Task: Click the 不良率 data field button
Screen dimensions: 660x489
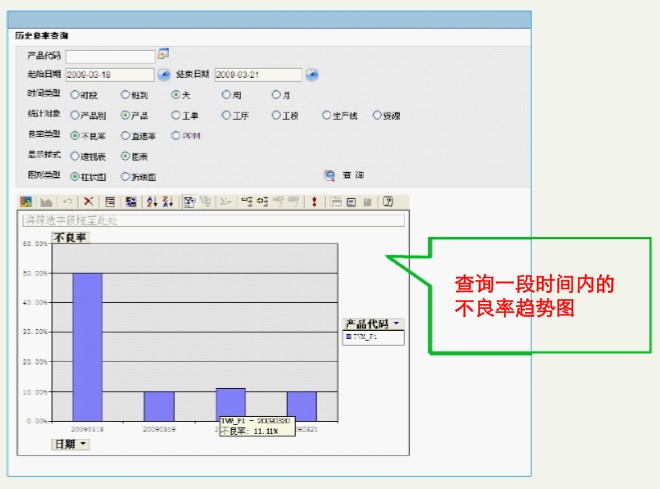Action: tap(70, 238)
